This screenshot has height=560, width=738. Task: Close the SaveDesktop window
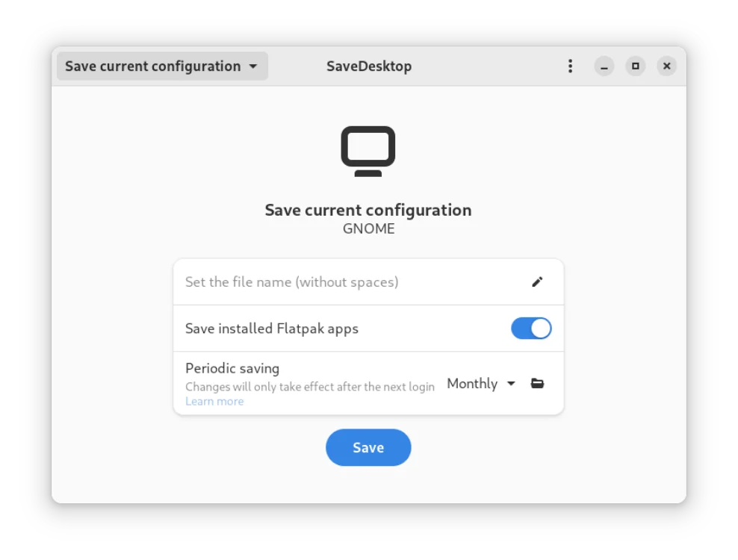pos(666,66)
